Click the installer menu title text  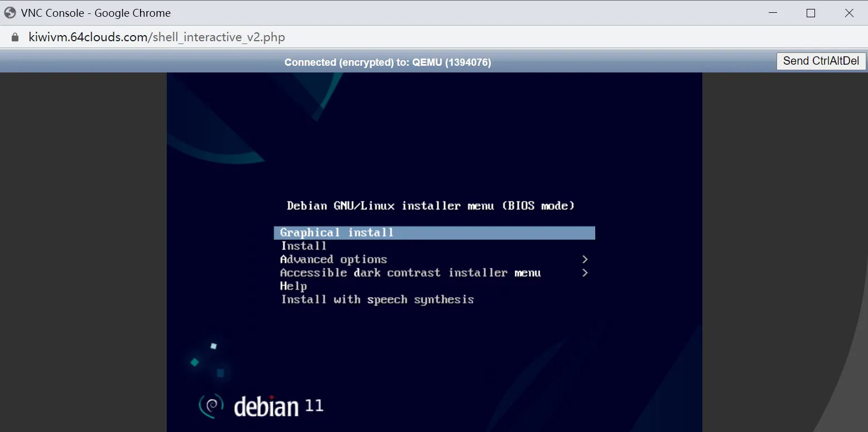point(431,206)
